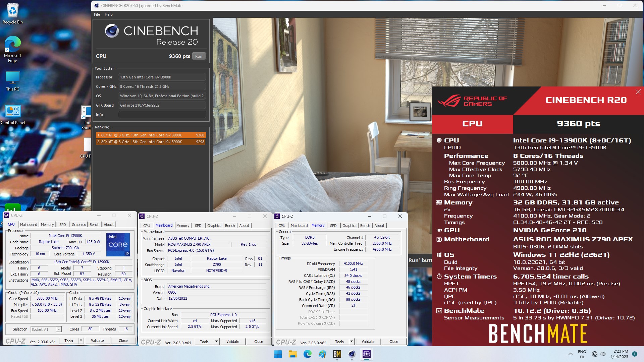
Task: Click CPU-Z icon in Memory window title bar
Action: point(277,216)
